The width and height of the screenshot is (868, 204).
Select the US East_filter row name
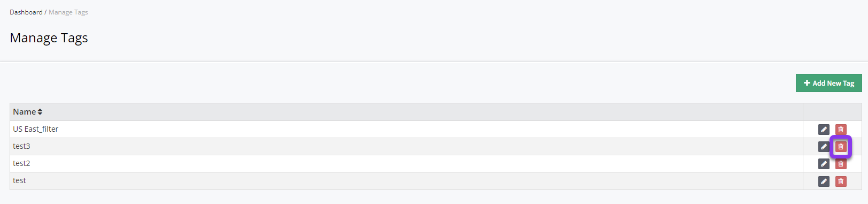point(36,129)
